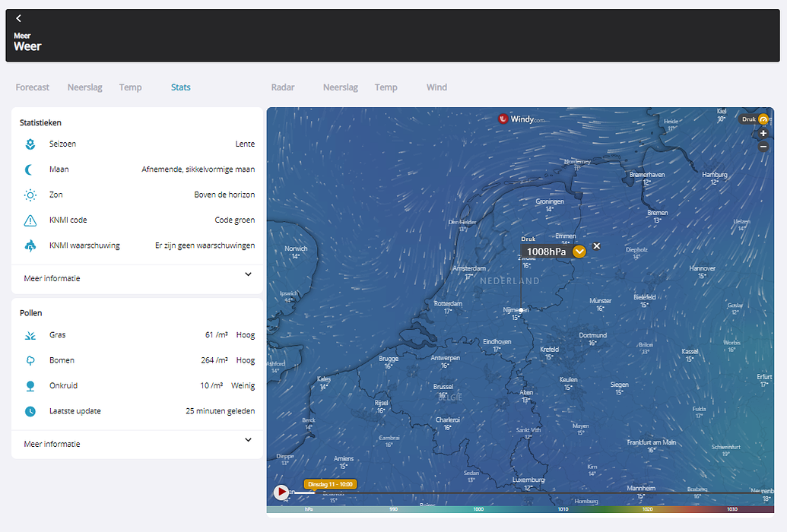Close the 1008hPa pressure marker
The width and height of the screenshot is (787, 532).
(x=597, y=246)
